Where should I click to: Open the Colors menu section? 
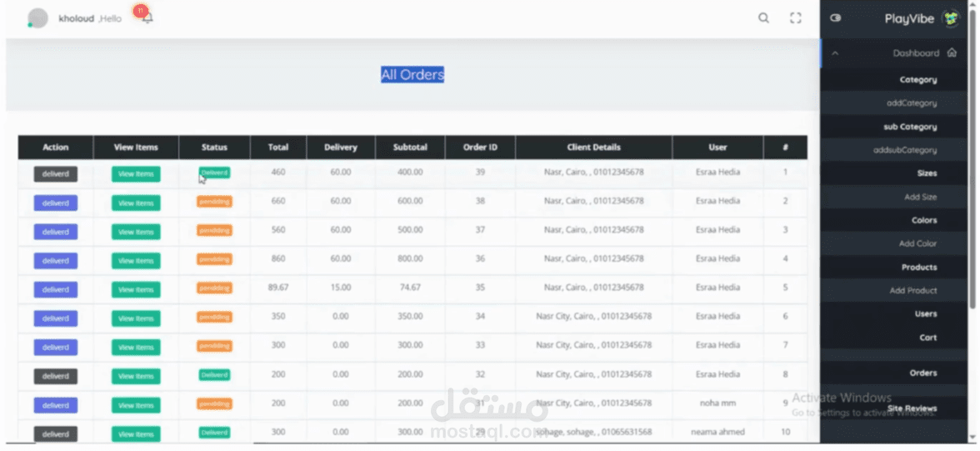pos(924,220)
